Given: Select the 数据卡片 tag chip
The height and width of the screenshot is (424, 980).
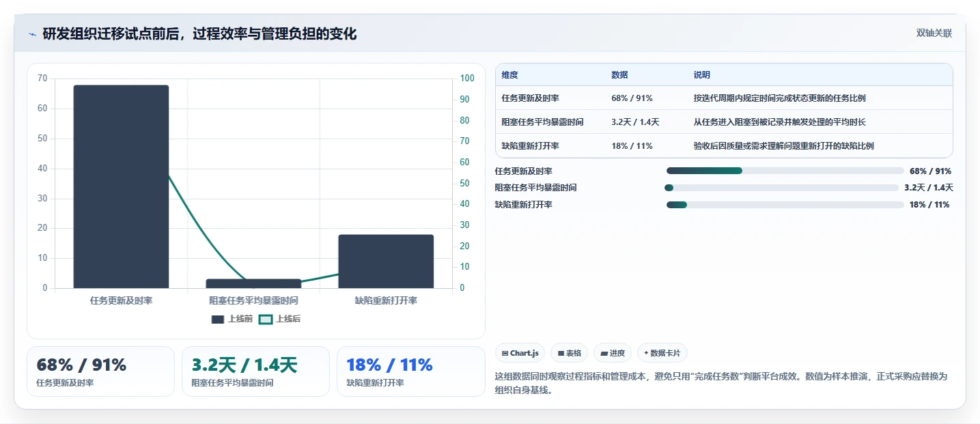Looking at the screenshot, I should [x=662, y=353].
